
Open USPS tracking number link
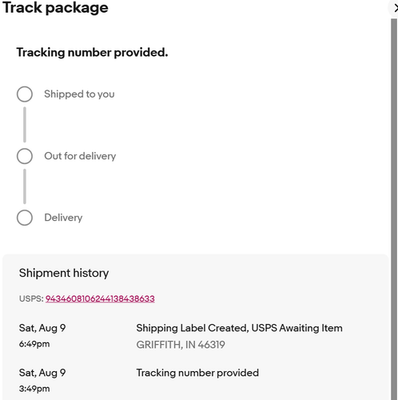pyautogui.click(x=100, y=298)
